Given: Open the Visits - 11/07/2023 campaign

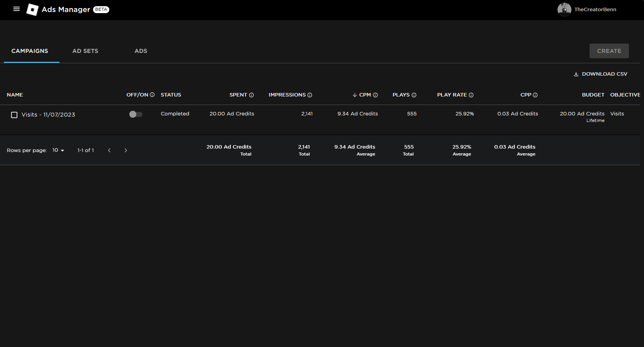Looking at the screenshot, I should [48, 115].
